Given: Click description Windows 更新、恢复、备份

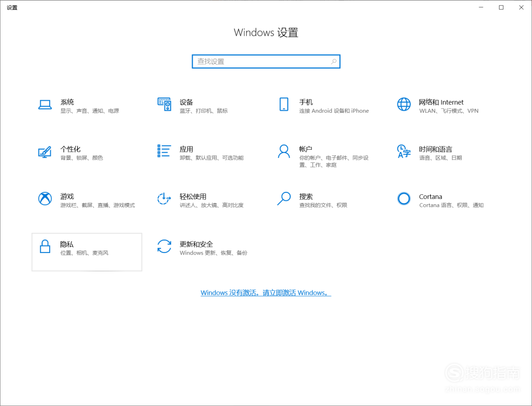Looking at the screenshot, I should click(x=213, y=253).
